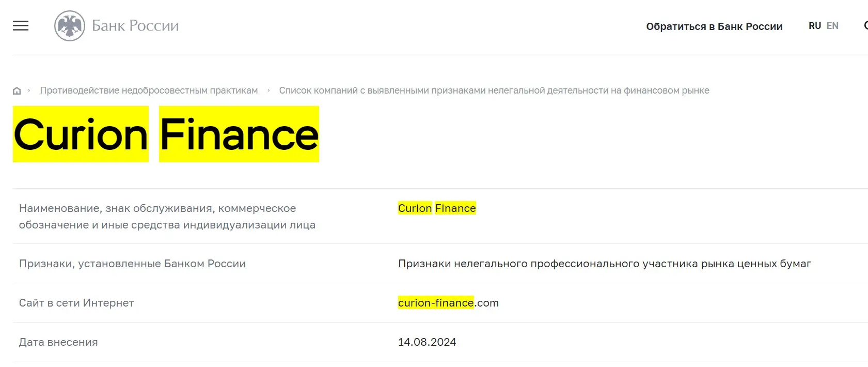Image resolution: width=868 pixels, height=367 pixels.
Task: Click the second breadcrumb chevron separator
Action: tap(269, 90)
